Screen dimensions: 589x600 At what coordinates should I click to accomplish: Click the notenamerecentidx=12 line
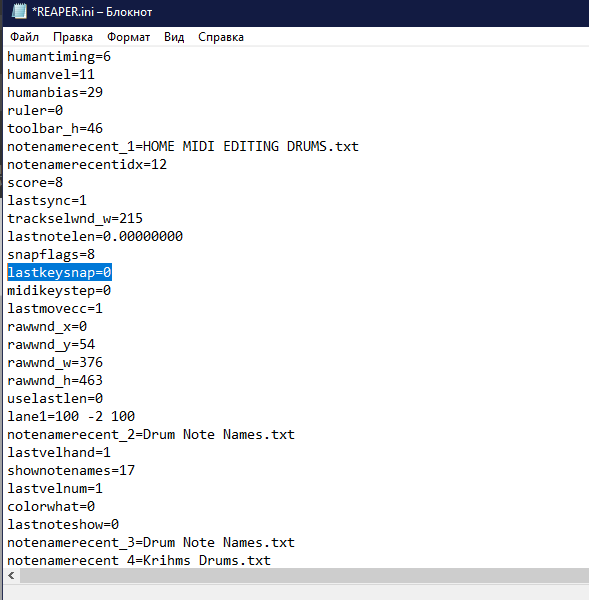click(87, 165)
